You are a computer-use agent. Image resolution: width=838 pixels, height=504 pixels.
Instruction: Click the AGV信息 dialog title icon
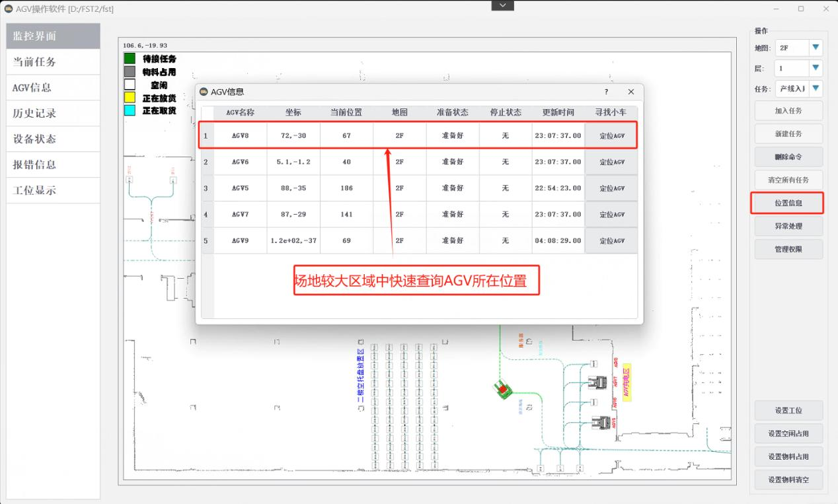(204, 92)
